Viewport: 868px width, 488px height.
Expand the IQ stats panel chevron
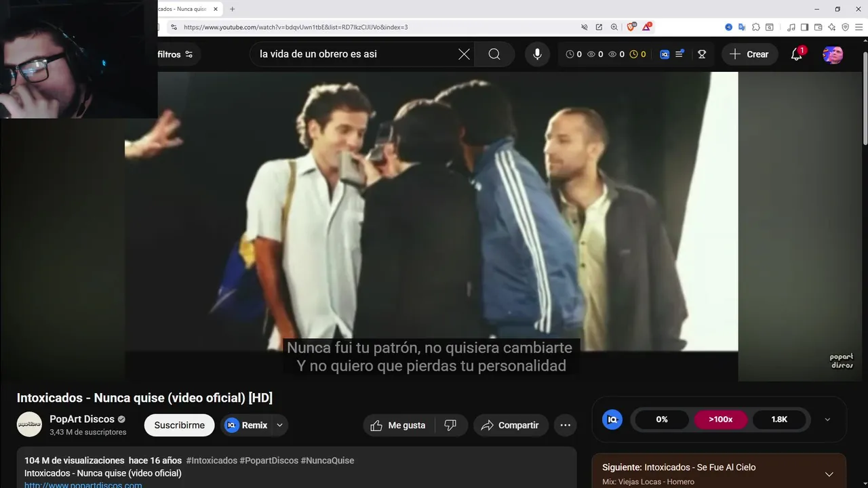coord(827,420)
